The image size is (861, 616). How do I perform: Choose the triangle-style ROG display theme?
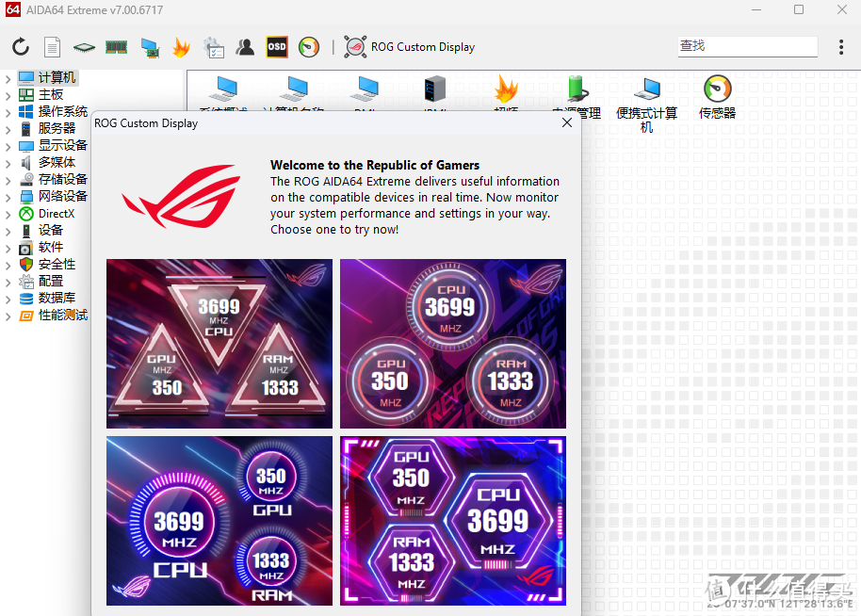pyautogui.click(x=219, y=344)
